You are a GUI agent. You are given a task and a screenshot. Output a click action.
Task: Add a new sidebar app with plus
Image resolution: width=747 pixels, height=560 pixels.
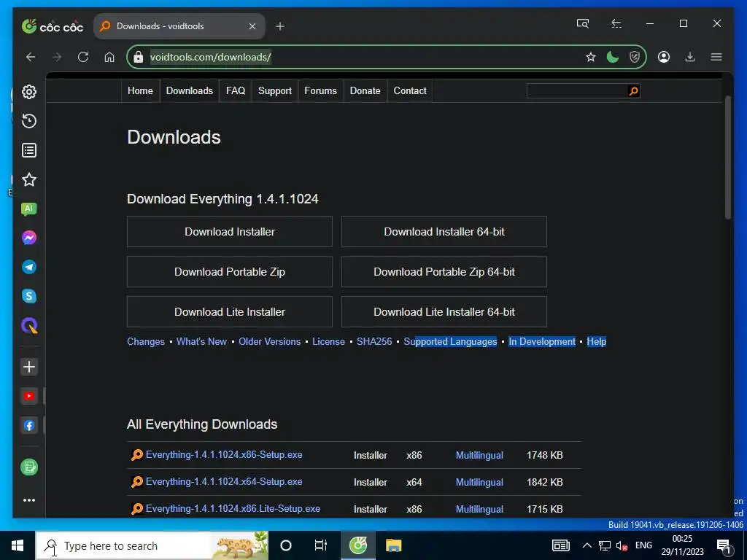click(x=29, y=367)
